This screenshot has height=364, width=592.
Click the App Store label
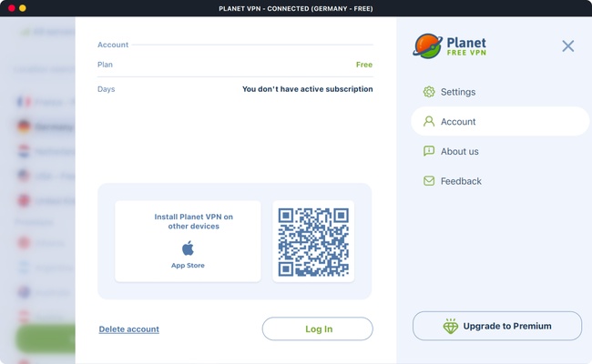(x=188, y=266)
